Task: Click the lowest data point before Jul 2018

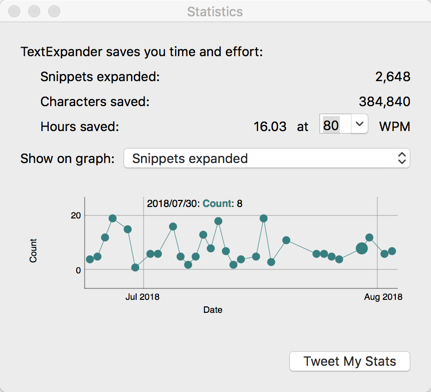Action: tap(135, 267)
